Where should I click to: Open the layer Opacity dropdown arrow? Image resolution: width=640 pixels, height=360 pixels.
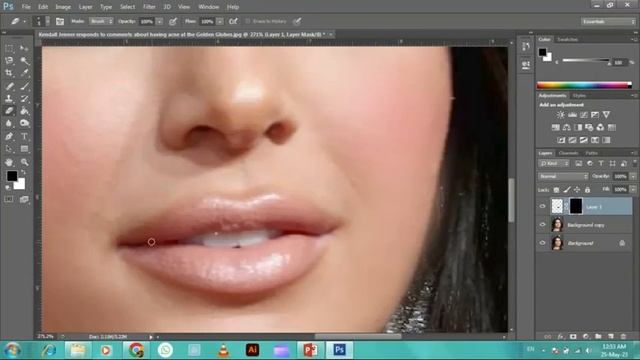pos(633,176)
